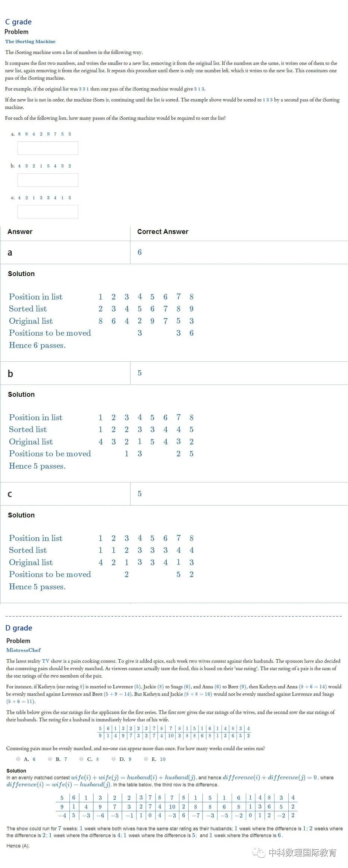
Task: Select radio option B. 7
Action: pos(50,759)
